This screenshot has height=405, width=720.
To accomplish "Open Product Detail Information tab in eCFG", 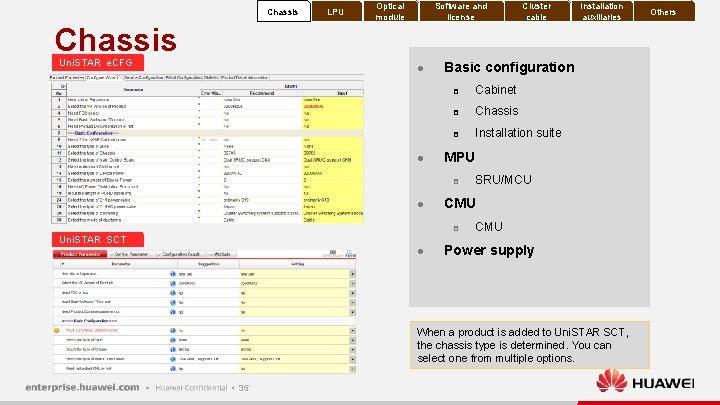I will click(244, 78).
